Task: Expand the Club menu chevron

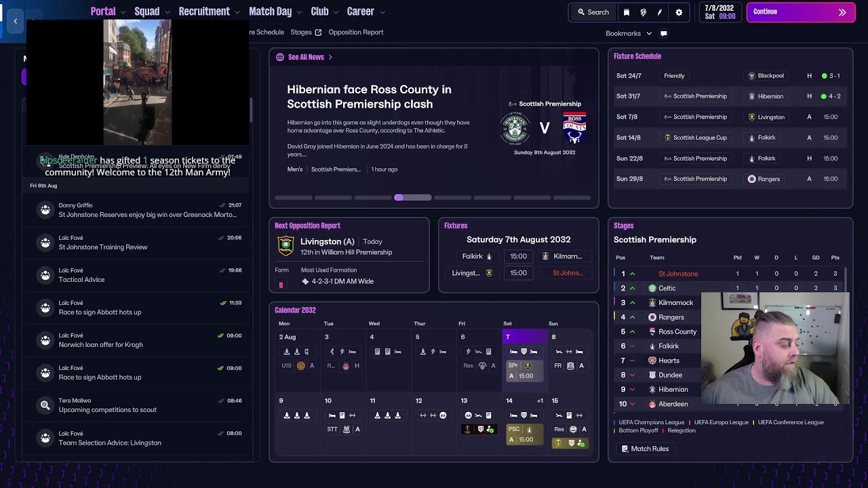Action: pyautogui.click(x=335, y=12)
